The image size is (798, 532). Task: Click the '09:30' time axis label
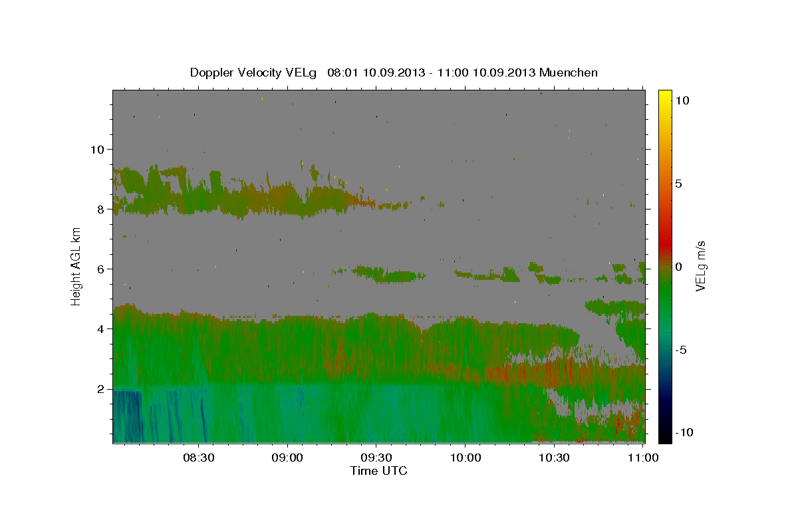click(x=376, y=458)
